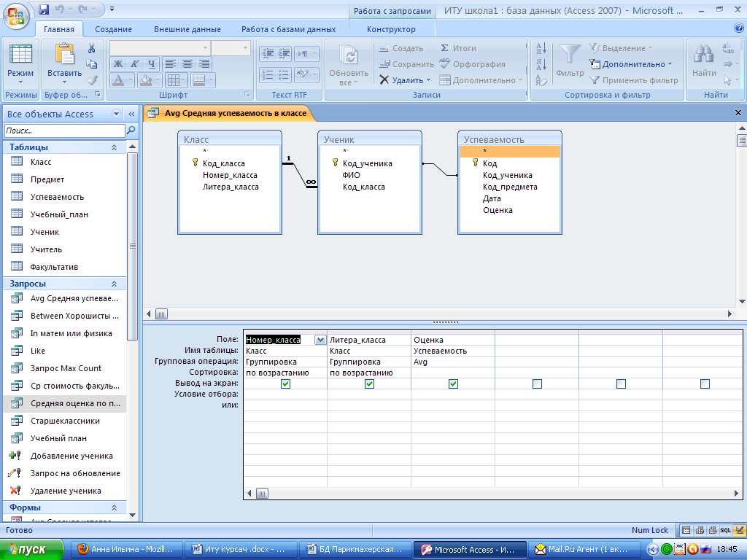Screen dimensions: 747x560
Task: Open the font name combo box
Action: (x=160, y=47)
